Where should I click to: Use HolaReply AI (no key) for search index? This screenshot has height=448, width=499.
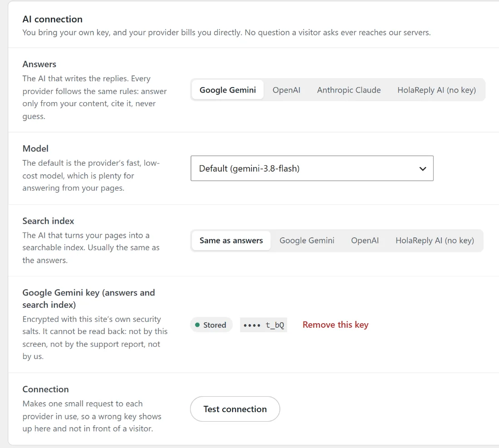coord(435,241)
